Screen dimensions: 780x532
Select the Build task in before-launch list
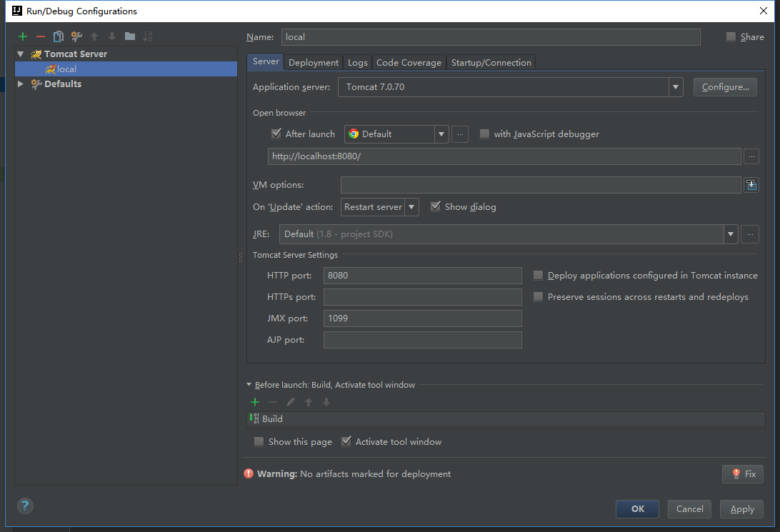[x=506, y=419]
